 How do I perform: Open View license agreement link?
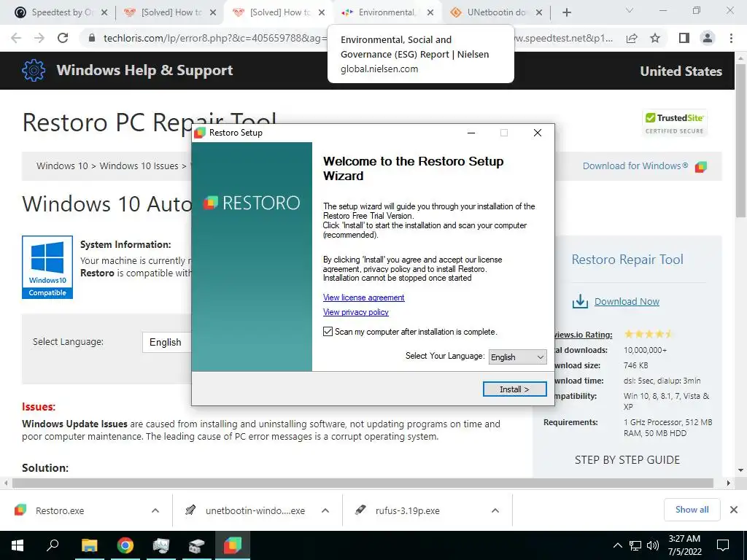pyautogui.click(x=363, y=297)
